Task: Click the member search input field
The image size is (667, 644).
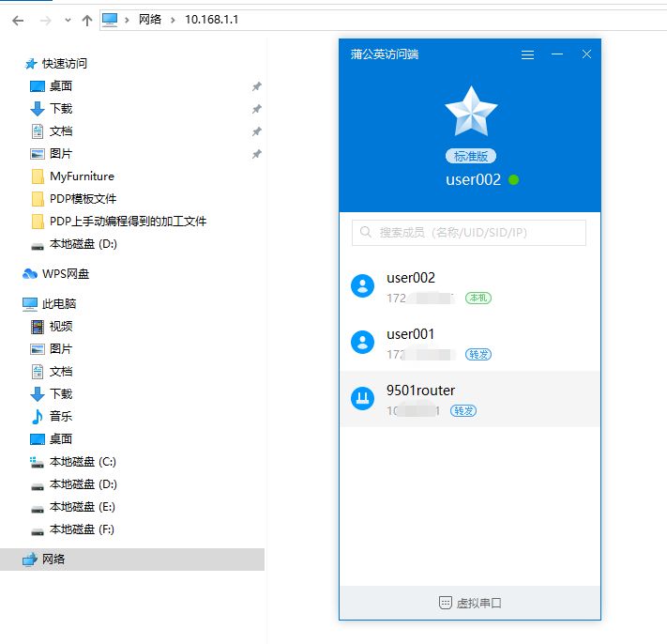Action: coord(469,233)
